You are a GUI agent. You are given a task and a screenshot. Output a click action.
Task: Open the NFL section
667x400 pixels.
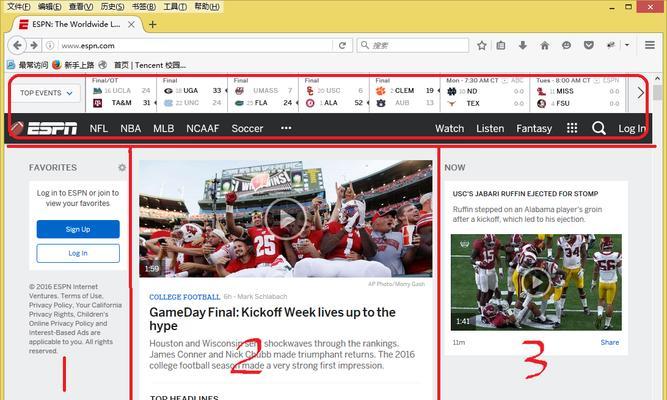click(x=99, y=128)
